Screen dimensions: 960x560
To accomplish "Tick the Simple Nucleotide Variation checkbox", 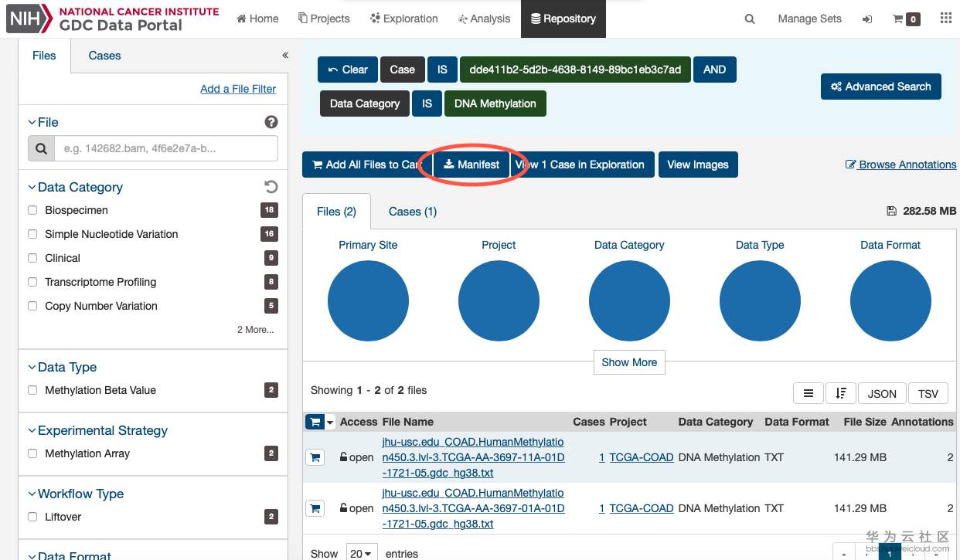I will [x=32, y=234].
